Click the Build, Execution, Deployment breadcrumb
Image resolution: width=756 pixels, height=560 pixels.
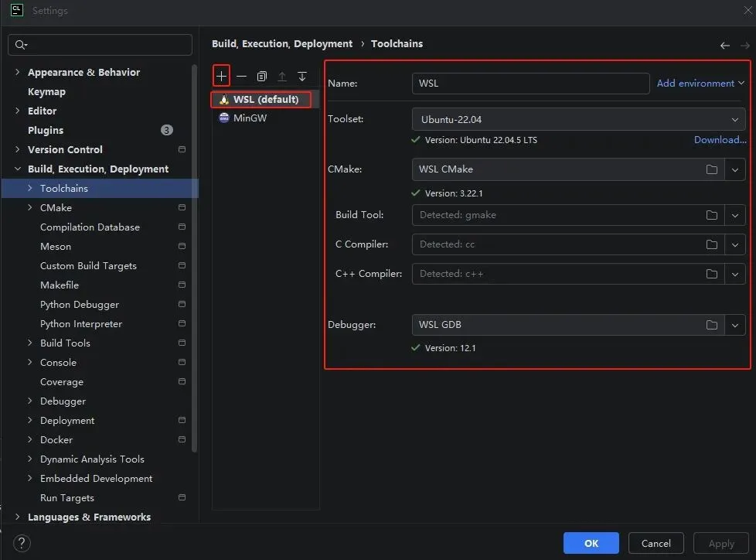coord(282,44)
